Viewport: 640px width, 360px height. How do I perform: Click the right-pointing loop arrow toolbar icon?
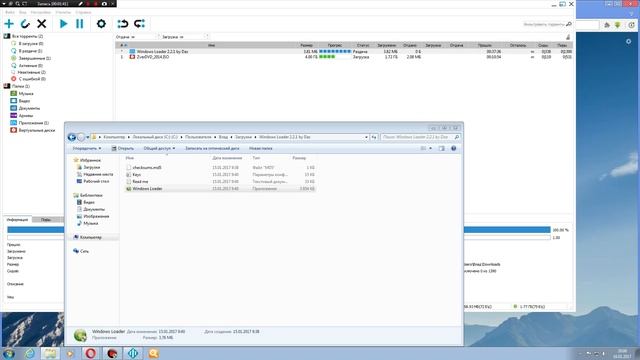pyautogui.click(x=140, y=24)
